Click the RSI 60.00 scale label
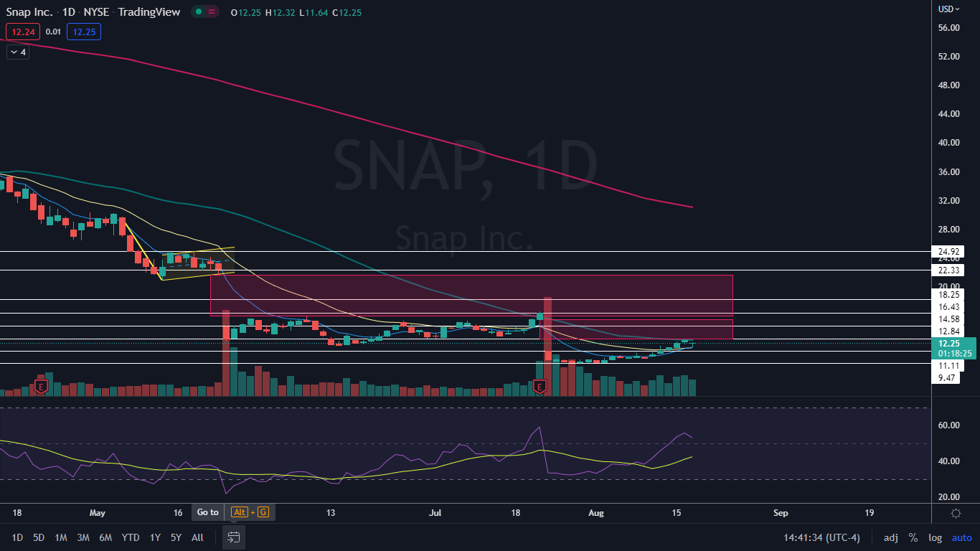This screenshot has height=551, width=980. [949, 425]
